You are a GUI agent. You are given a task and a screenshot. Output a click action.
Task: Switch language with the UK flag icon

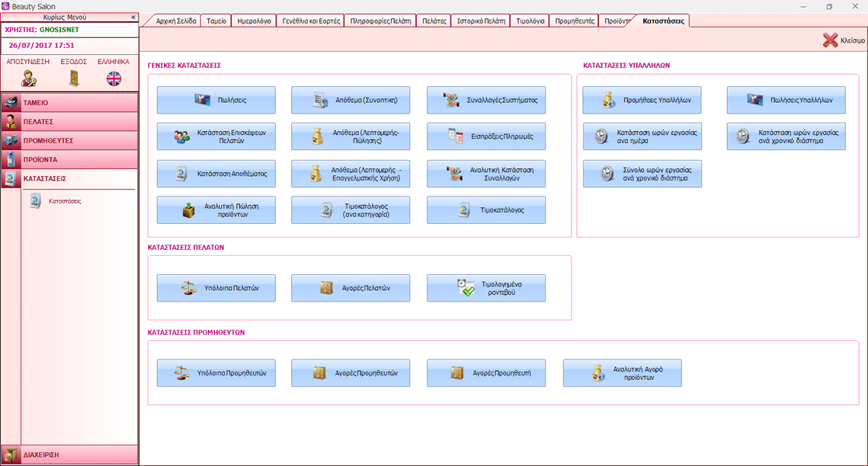tap(114, 78)
